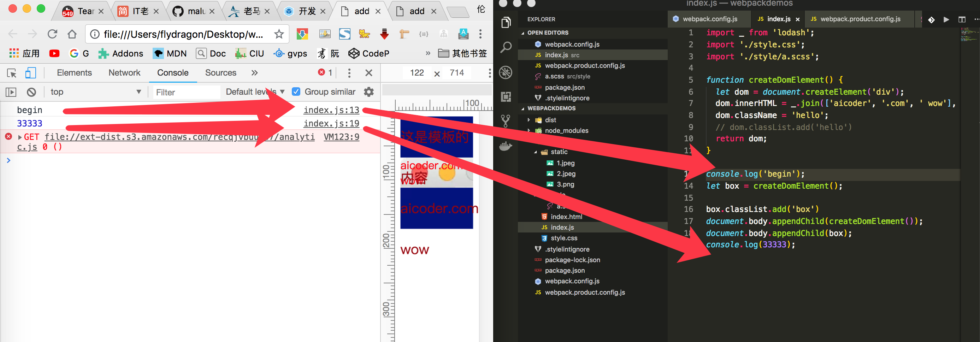Close the index.js editor tab
Viewport: 980px width, 342px height.
click(797, 19)
